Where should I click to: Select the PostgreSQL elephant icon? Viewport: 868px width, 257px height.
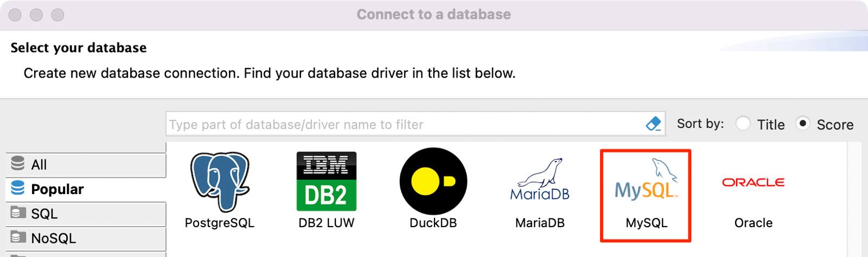pyautogui.click(x=219, y=182)
